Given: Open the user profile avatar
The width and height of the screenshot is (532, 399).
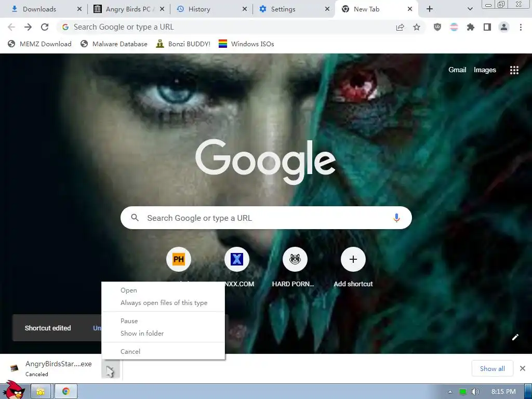Looking at the screenshot, I should point(504,27).
